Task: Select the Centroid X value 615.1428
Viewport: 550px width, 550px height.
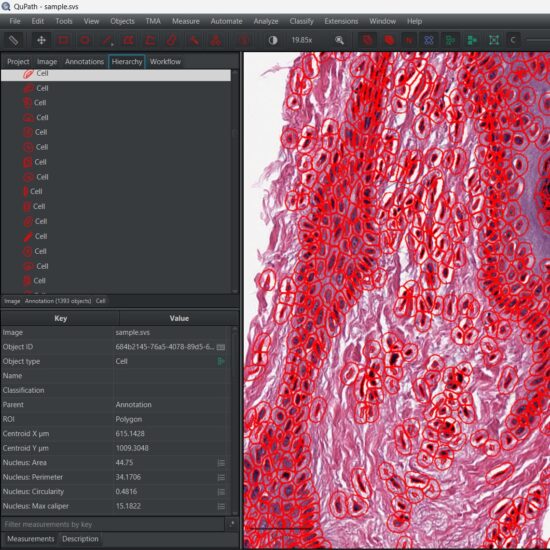Action: point(130,434)
